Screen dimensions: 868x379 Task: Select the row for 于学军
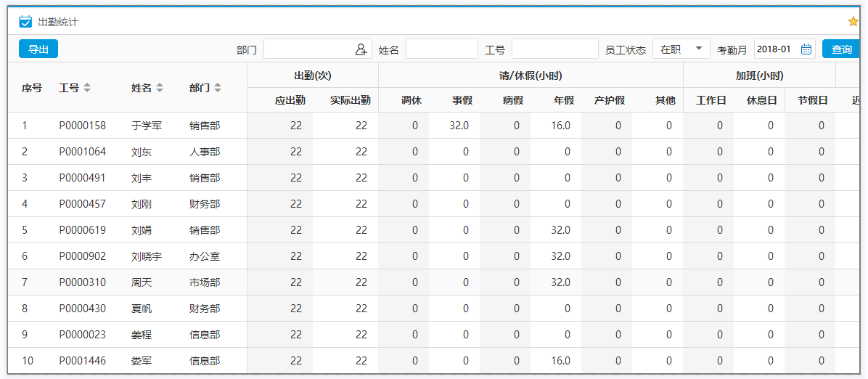click(x=147, y=126)
